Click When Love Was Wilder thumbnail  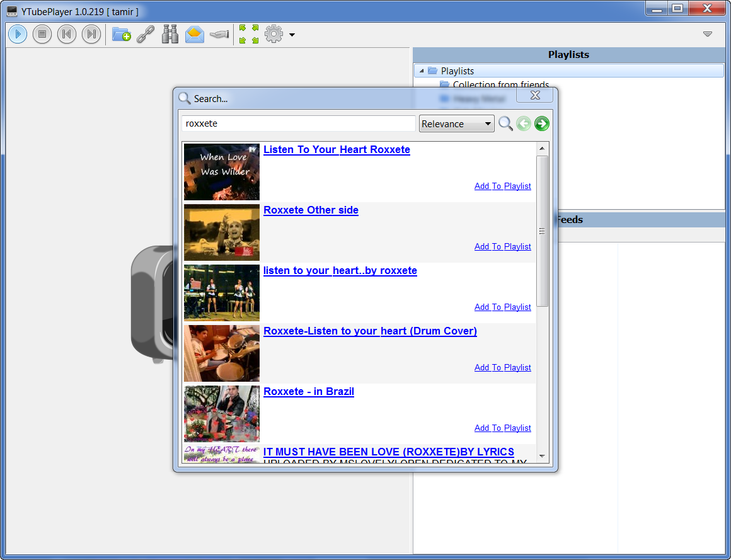(222, 172)
